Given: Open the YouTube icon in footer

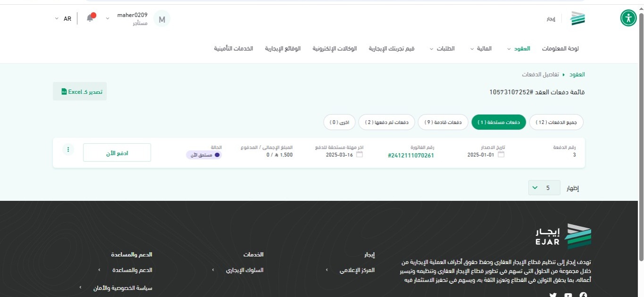Looking at the screenshot, I should click(568, 295).
